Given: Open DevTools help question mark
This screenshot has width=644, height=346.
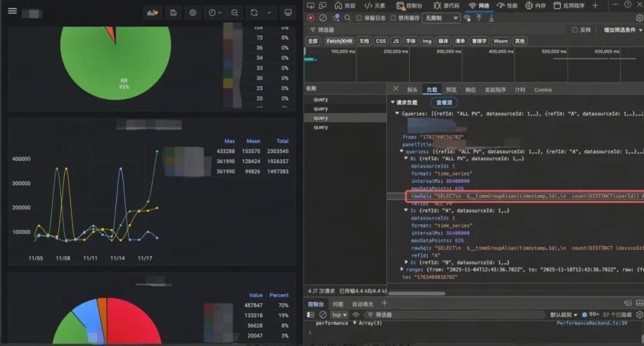Looking at the screenshot, I should pyautogui.click(x=628, y=5).
